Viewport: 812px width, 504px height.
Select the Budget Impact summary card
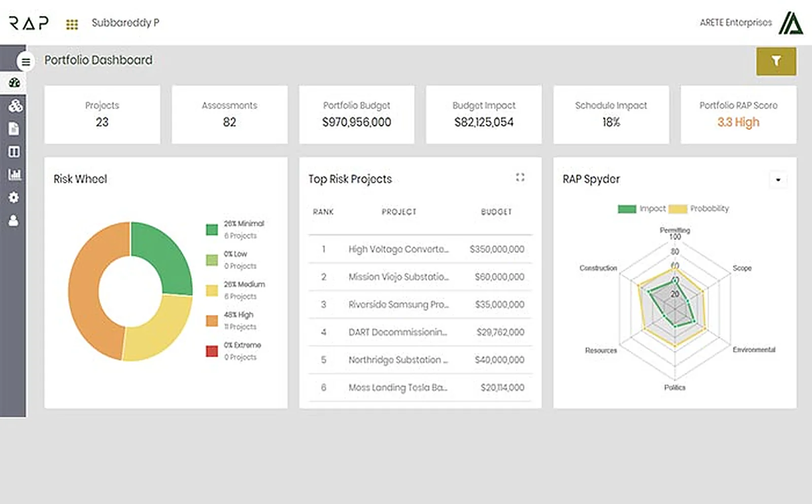(484, 115)
